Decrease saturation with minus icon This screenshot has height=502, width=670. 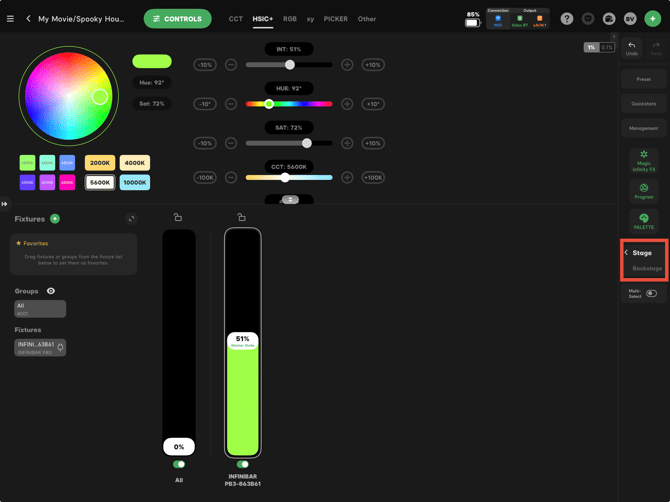(x=231, y=143)
